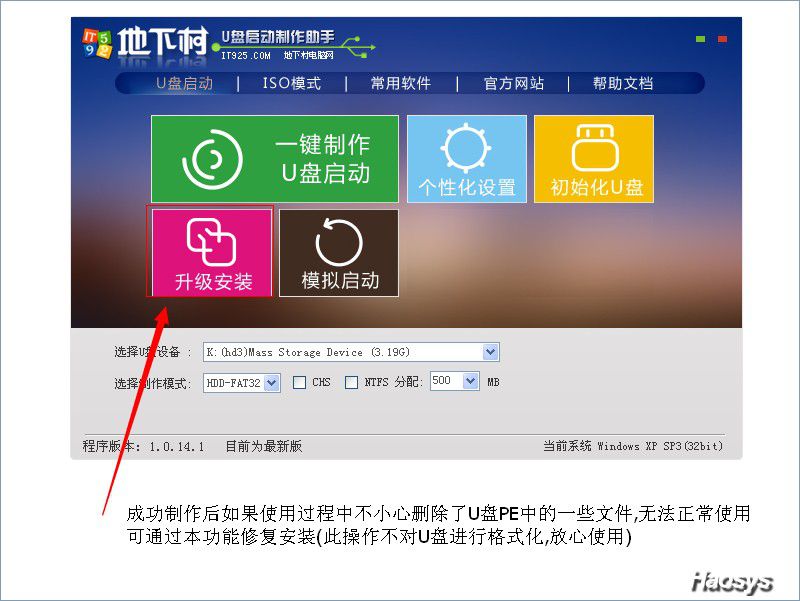Close window with red button
This screenshot has width=800, height=601.
pyautogui.click(x=722, y=39)
